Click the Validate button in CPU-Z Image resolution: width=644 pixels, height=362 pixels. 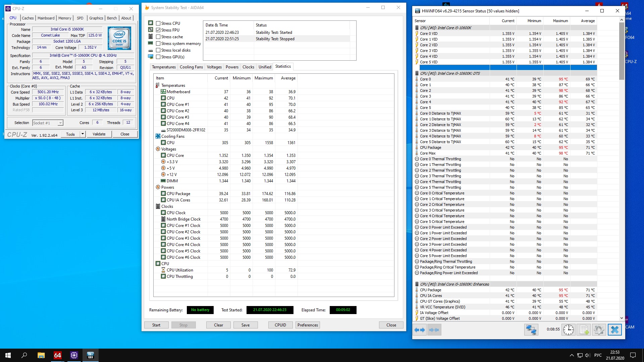click(99, 134)
